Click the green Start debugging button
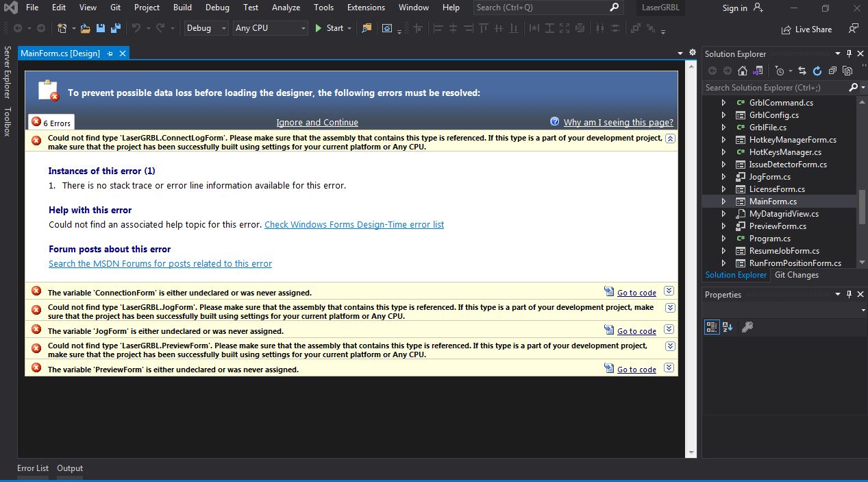 click(x=329, y=28)
